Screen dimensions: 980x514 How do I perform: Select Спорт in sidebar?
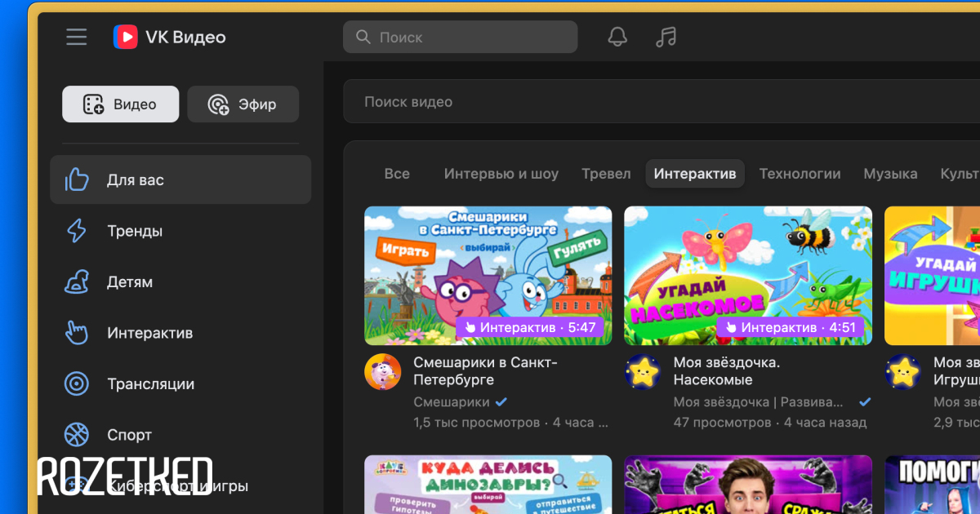(129, 435)
